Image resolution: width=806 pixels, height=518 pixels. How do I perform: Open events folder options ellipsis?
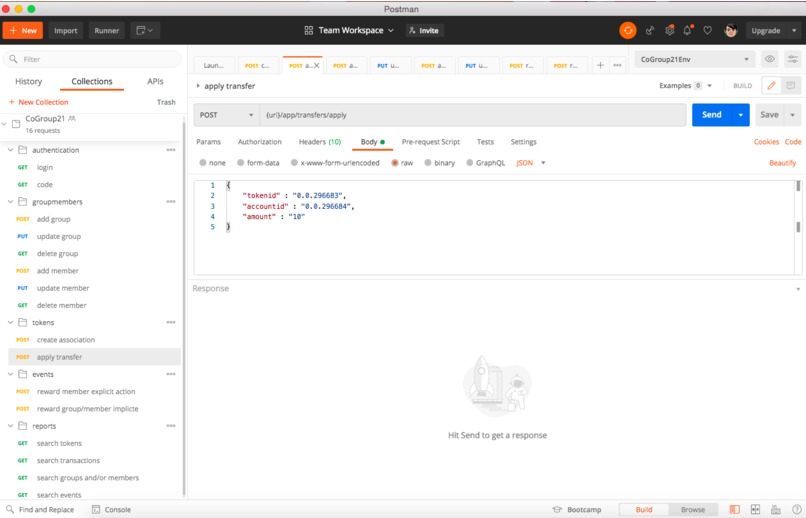[171, 374]
